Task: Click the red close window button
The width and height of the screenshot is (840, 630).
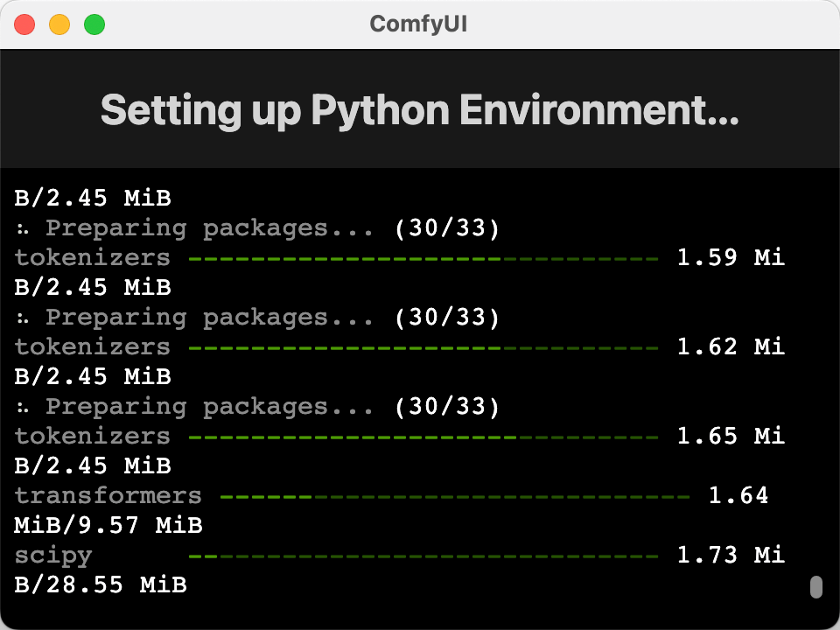Action: pos(24,24)
